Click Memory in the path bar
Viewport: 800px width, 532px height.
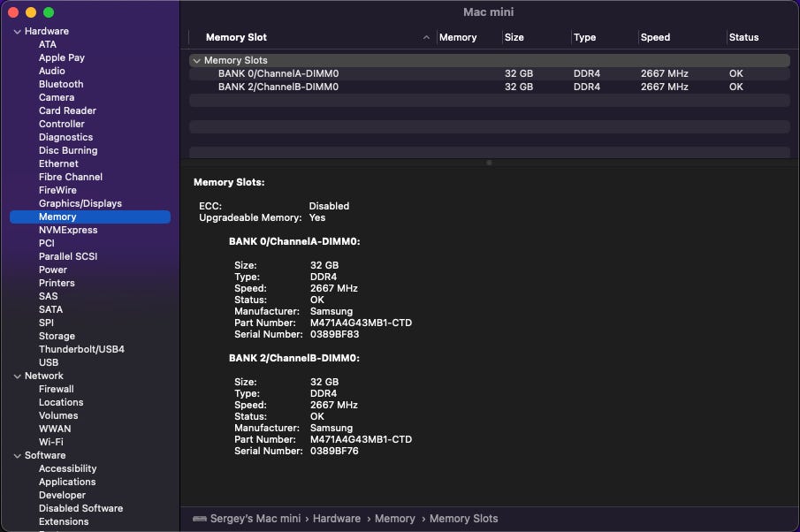(395, 519)
